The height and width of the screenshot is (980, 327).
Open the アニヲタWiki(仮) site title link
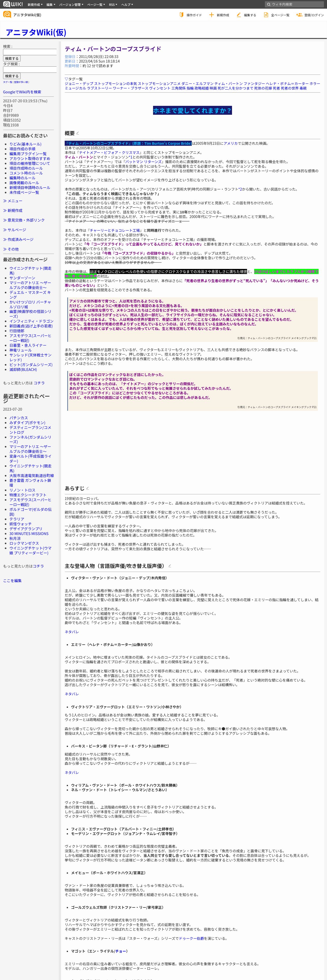(x=36, y=32)
